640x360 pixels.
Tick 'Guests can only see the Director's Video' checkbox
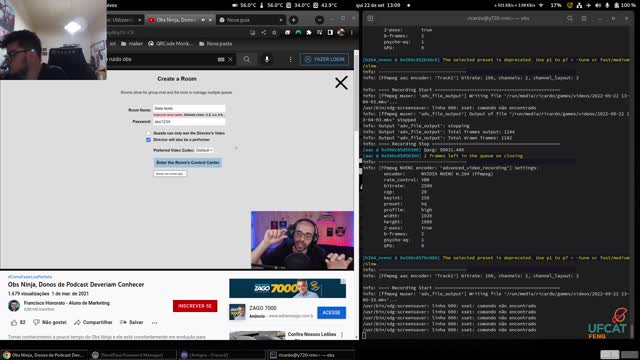pyautogui.click(x=148, y=133)
